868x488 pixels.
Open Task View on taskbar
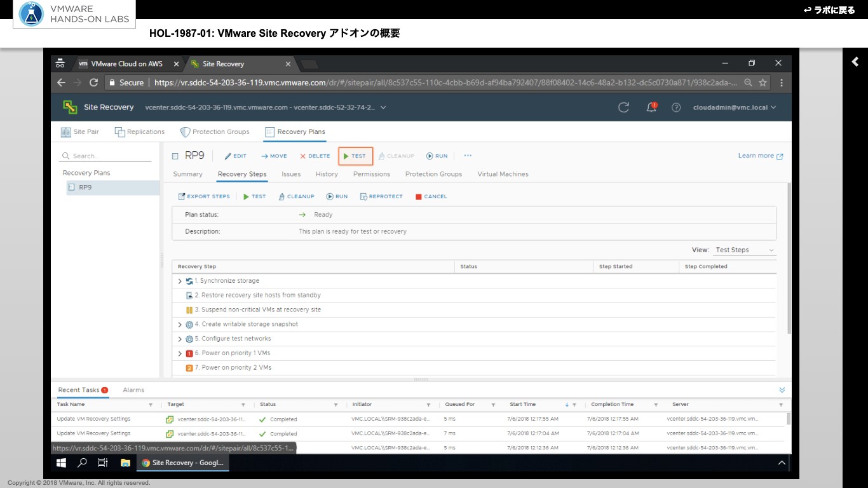tap(103, 463)
